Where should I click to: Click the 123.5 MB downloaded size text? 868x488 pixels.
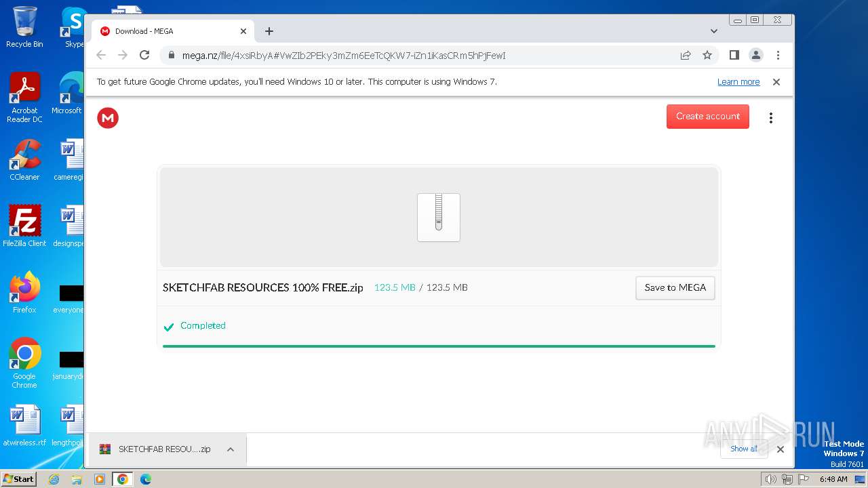click(x=395, y=287)
